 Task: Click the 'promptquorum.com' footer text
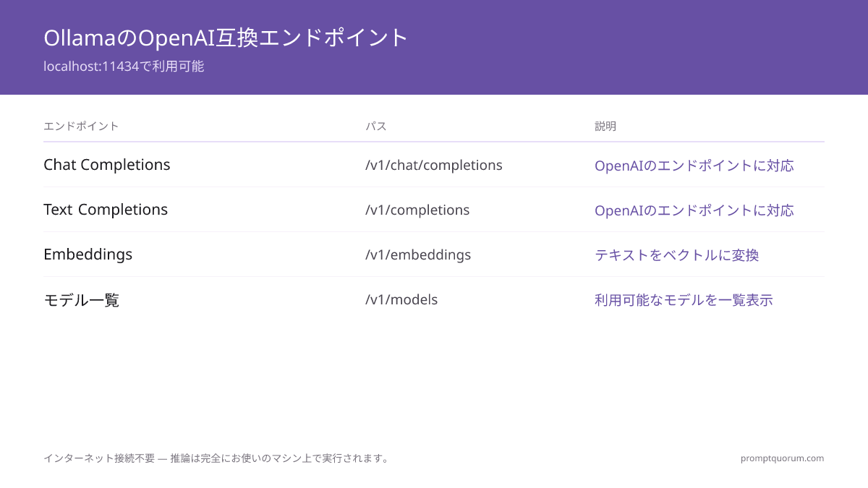point(783,458)
